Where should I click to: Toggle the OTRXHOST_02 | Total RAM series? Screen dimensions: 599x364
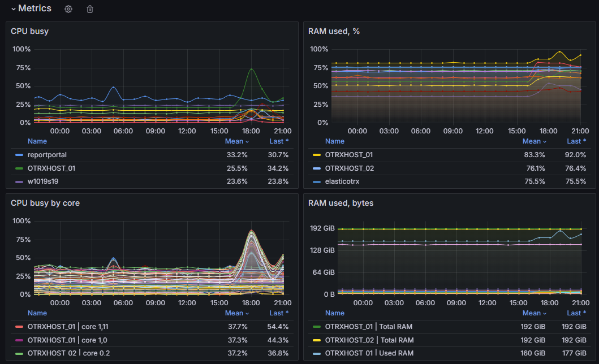369,340
